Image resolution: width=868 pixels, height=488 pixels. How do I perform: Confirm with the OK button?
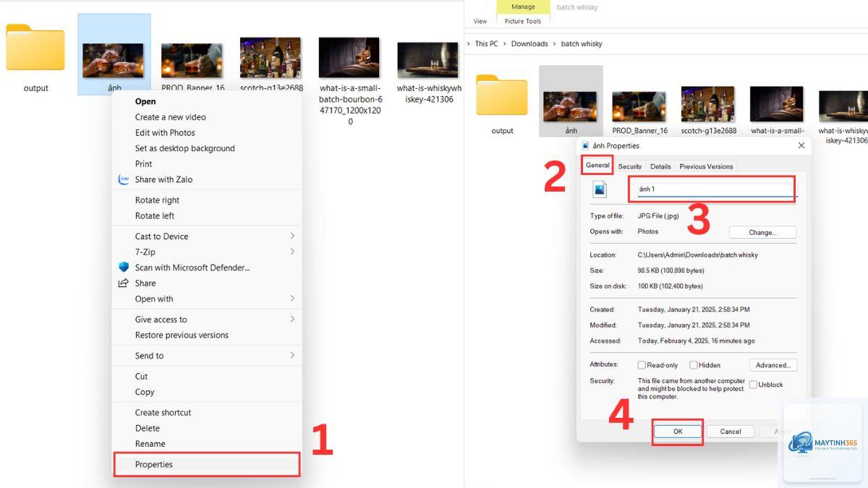[678, 431]
